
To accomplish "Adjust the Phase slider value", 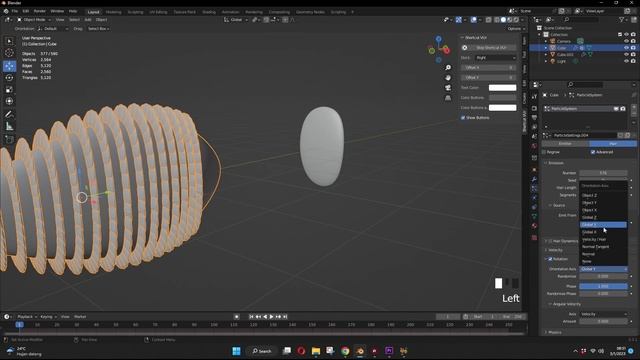I will pos(603,286).
